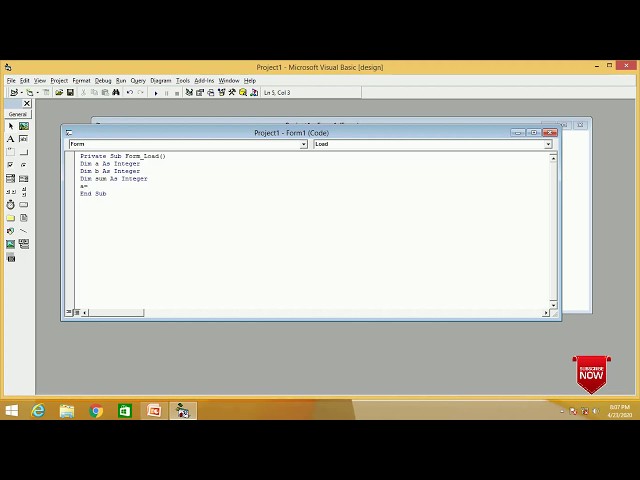This screenshot has height=480, width=640.
Task: Select the Data control tool
Action: click(24, 244)
